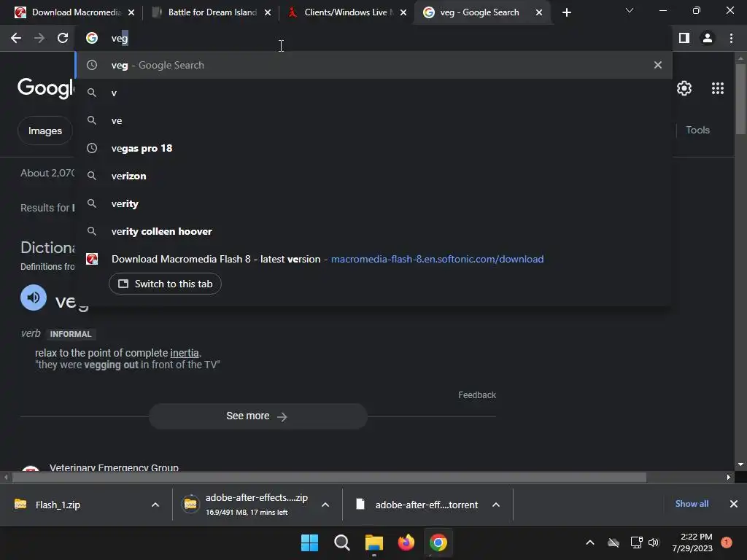This screenshot has height=560, width=747.
Task: Pick the 'verity' suggestion
Action: [x=373, y=203]
